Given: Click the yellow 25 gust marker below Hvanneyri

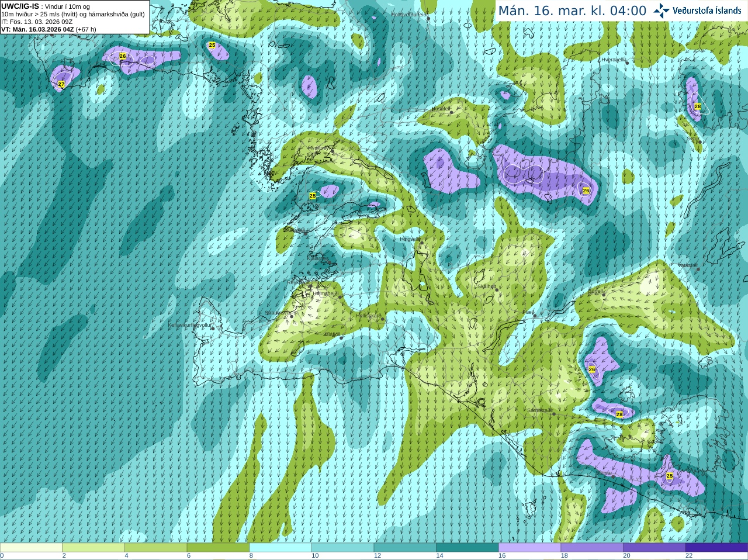Looking at the screenshot, I should (x=313, y=196).
